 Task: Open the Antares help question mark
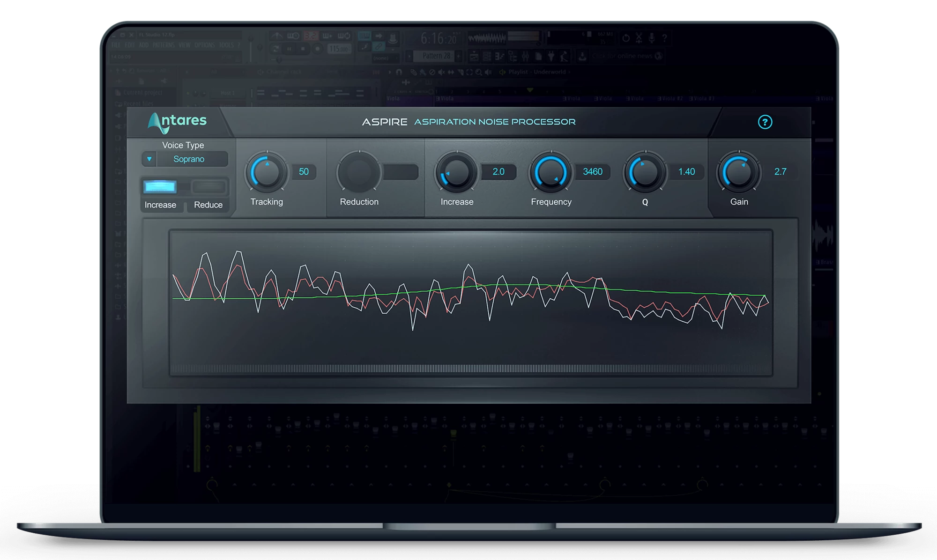click(x=765, y=122)
